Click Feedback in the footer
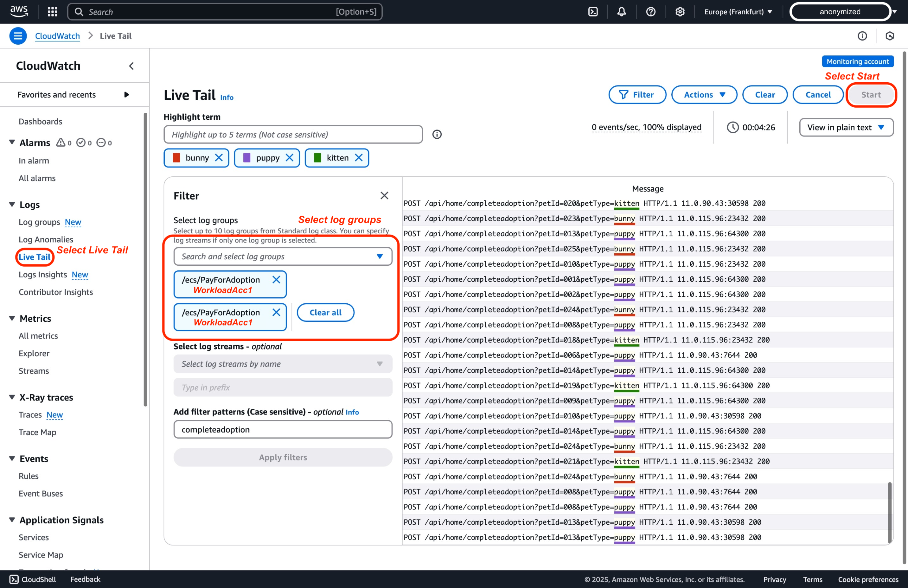The width and height of the screenshot is (908, 588). coord(85,579)
